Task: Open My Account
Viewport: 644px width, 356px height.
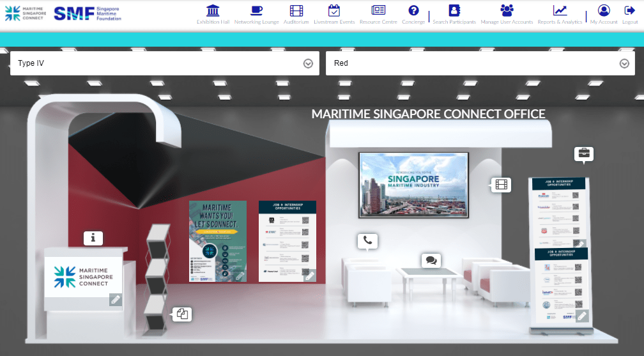Action: (x=604, y=15)
